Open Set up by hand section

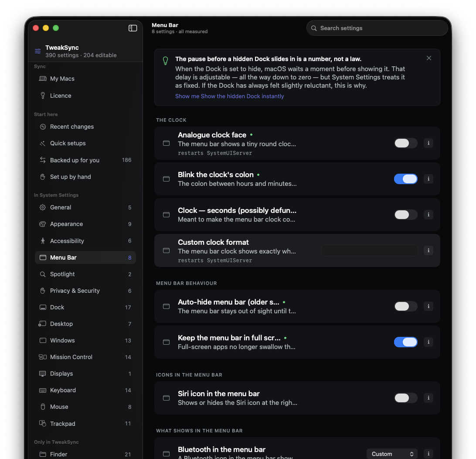(85, 177)
